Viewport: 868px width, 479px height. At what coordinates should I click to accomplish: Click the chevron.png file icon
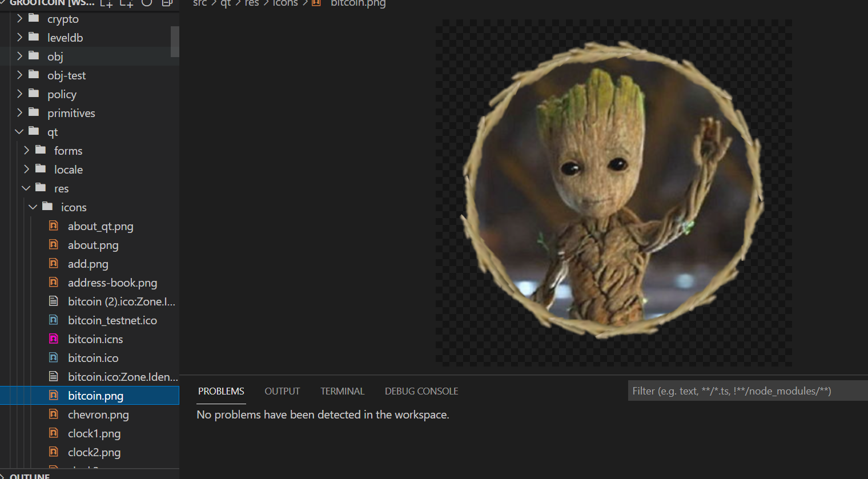pos(54,414)
